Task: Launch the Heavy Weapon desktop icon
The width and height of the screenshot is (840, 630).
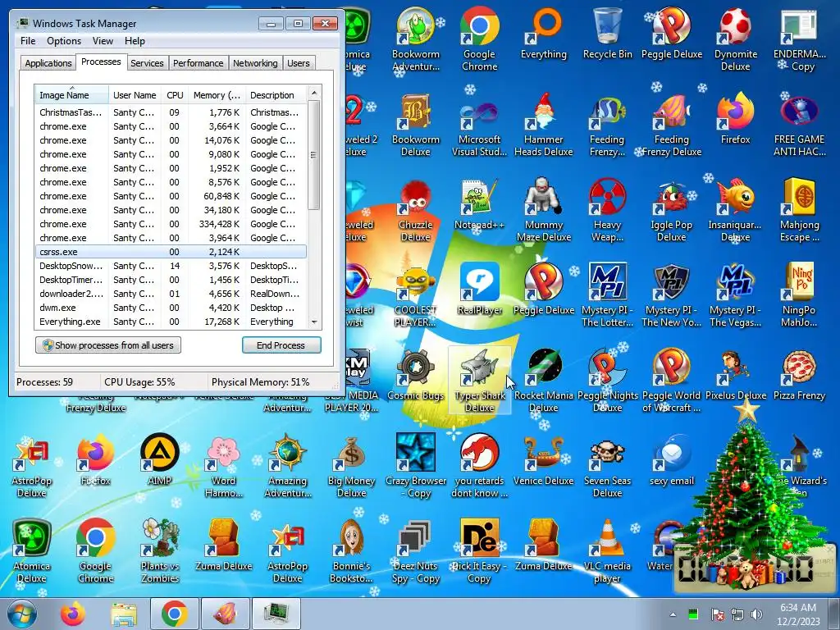Action: click(608, 210)
